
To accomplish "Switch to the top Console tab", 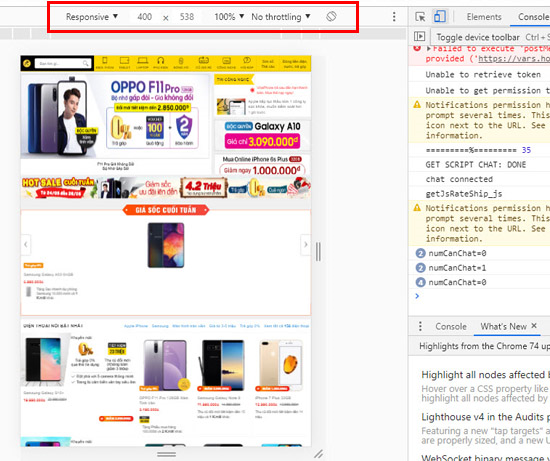I will (x=533, y=16).
